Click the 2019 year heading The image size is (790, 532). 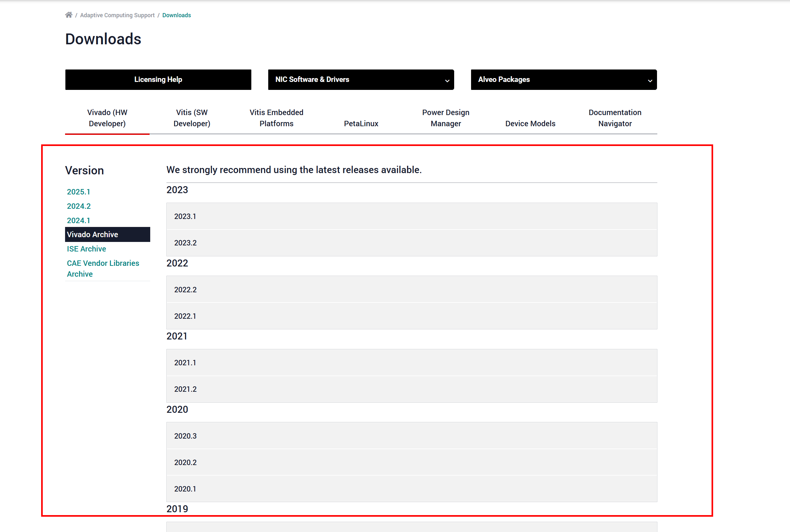[x=177, y=509]
